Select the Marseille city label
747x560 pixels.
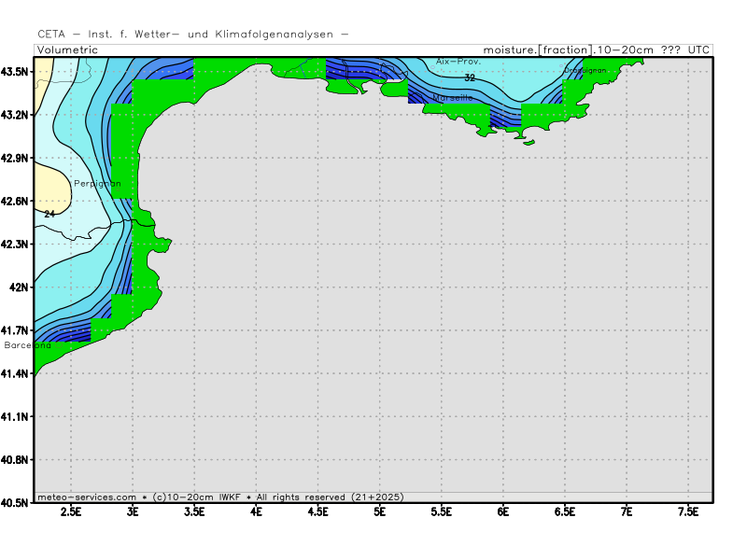click(x=453, y=98)
